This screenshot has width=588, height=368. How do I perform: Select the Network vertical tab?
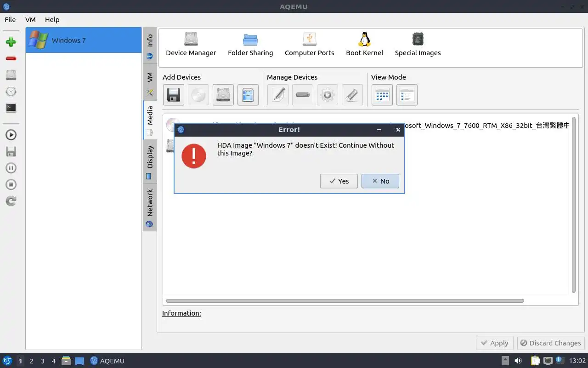pyautogui.click(x=150, y=207)
